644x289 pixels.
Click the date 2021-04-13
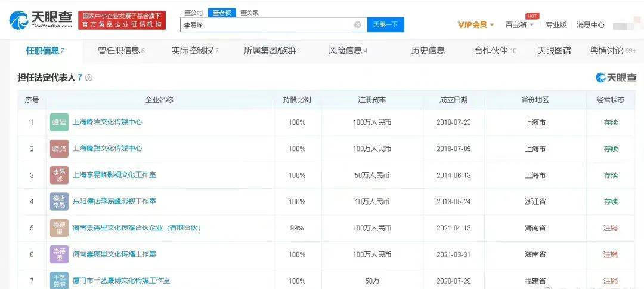pyautogui.click(x=453, y=227)
